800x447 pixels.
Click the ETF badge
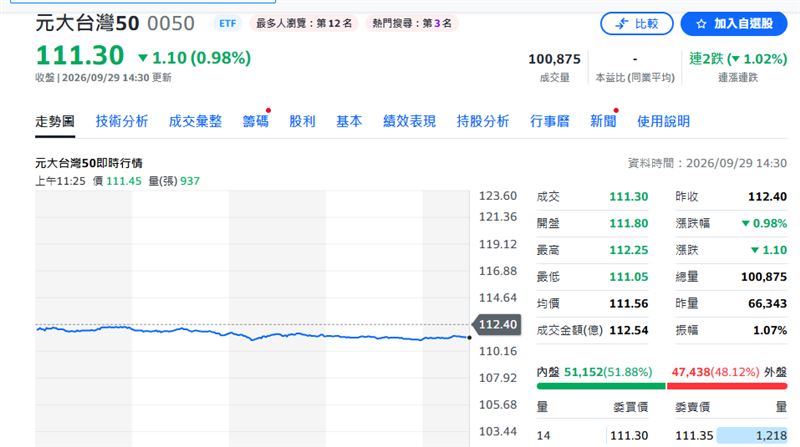pyautogui.click(x=228, y=23)
